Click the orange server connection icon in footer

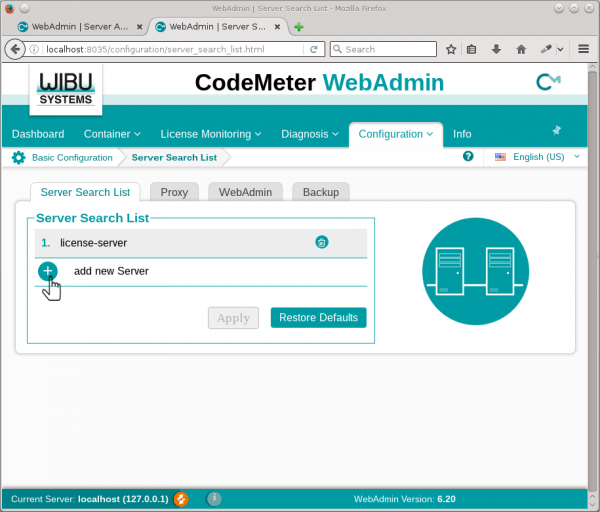181,499
